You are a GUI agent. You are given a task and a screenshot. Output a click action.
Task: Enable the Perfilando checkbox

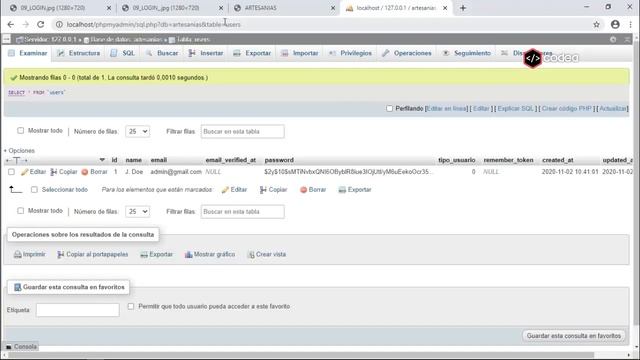389,109
